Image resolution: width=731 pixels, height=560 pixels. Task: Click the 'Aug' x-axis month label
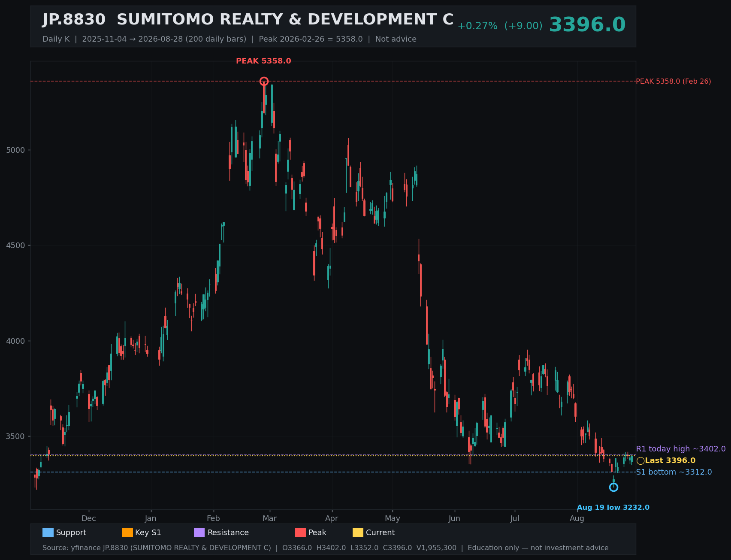pos(577,518)
